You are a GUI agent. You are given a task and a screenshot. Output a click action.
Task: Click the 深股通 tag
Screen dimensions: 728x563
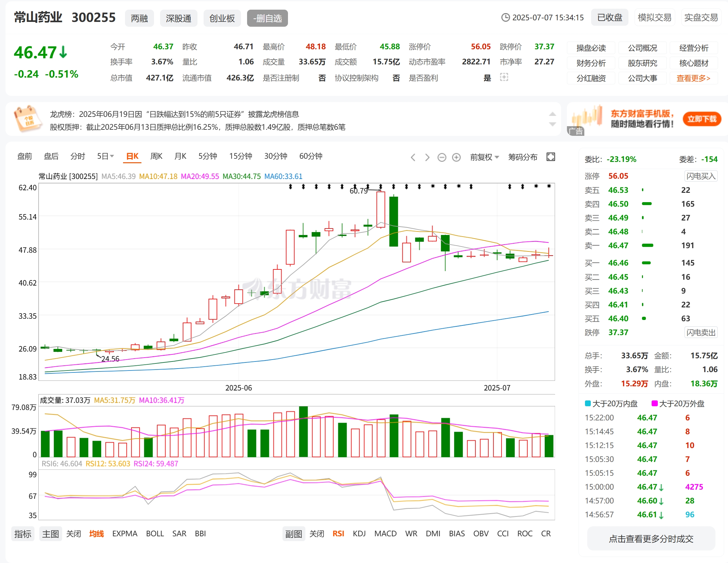(179, 18)
